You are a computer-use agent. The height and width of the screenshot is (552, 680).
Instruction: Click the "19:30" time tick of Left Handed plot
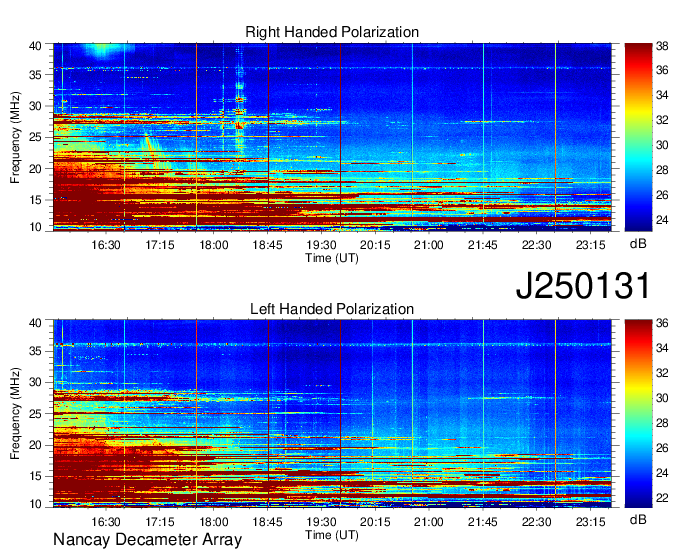(x=321, y=522)
